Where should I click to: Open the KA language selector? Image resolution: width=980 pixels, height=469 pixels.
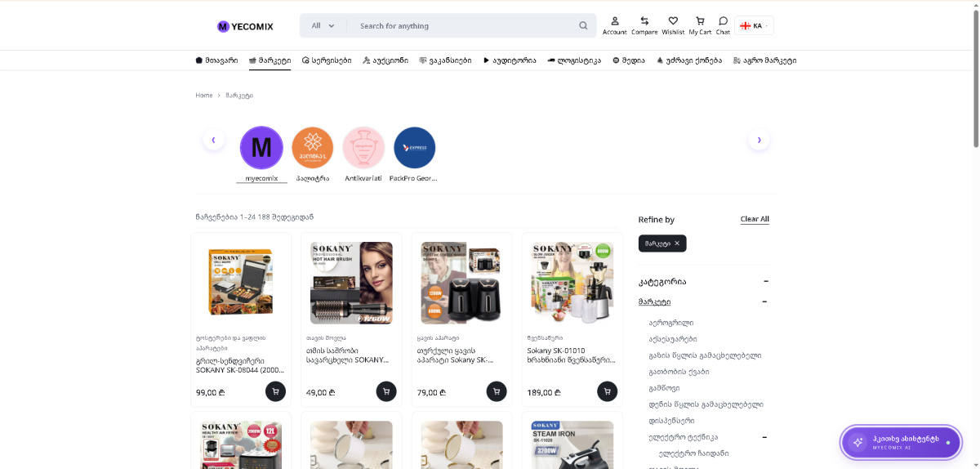[754, 25]
